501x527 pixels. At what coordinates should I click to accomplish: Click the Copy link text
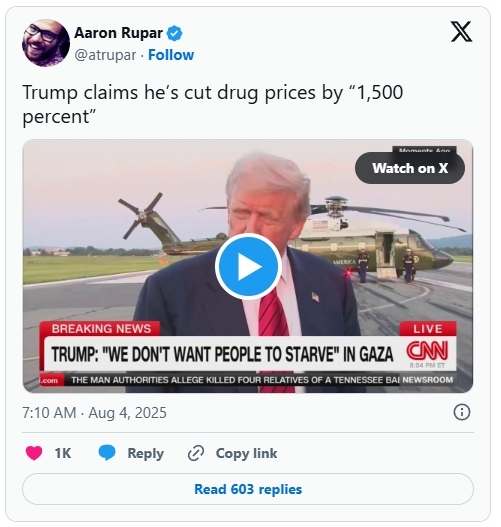pos(246,453)
